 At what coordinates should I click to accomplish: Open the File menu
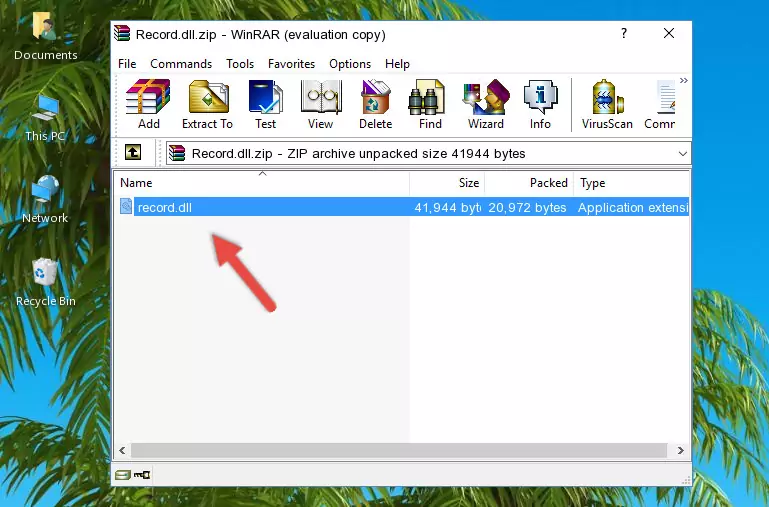[x=127, y=64]
